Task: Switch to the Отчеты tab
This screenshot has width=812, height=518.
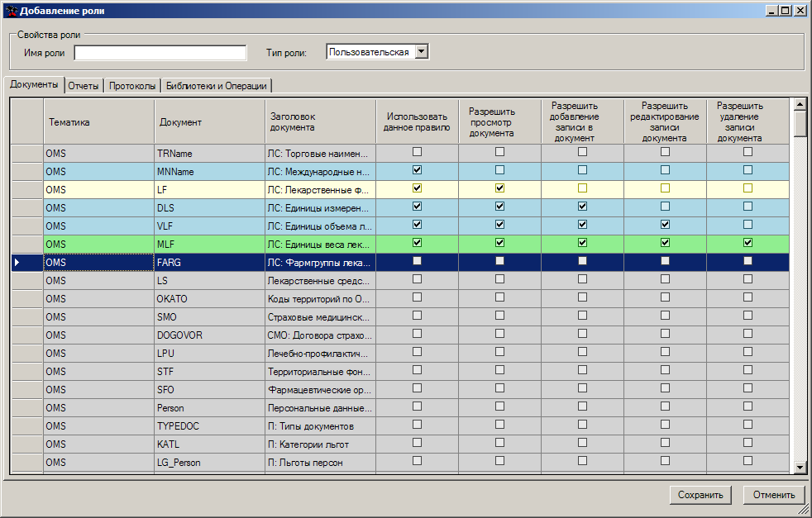Action: pos(84,86)
